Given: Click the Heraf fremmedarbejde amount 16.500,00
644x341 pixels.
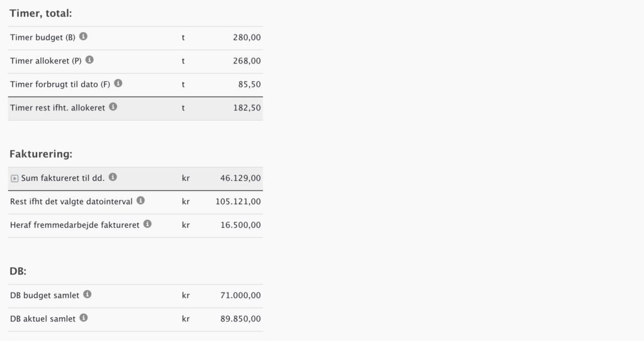Looking at the screenshot, I should (x=241, y=225).
